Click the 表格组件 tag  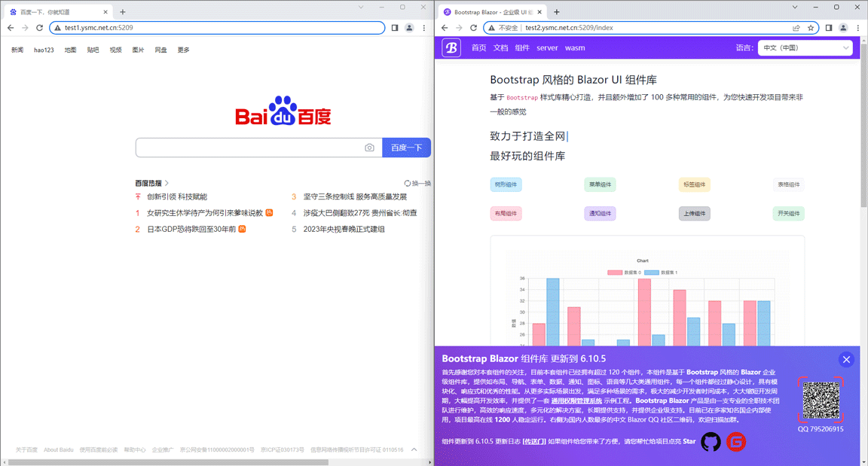point(789,184)
